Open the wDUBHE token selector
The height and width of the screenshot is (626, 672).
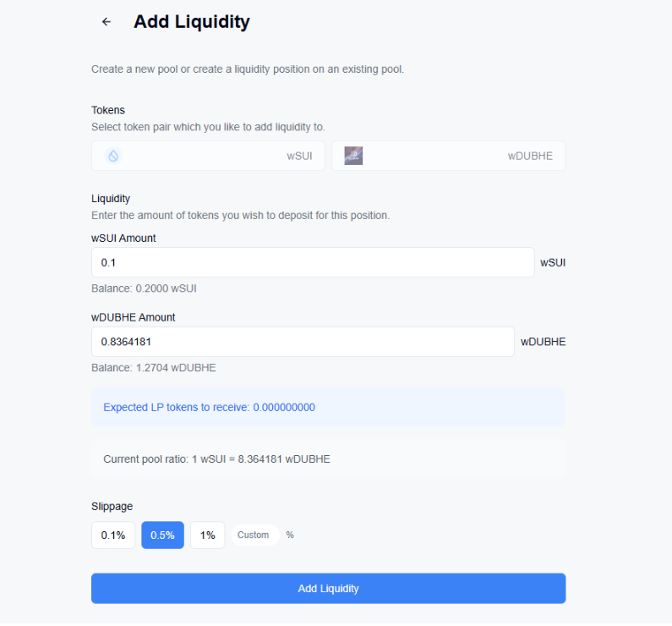448,156
